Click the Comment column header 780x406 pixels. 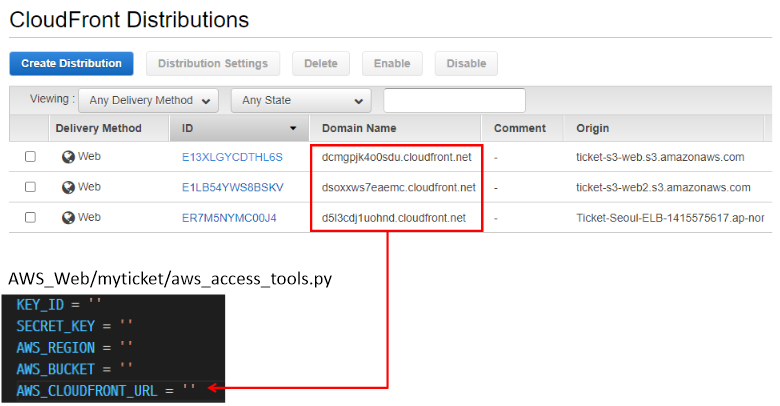[x=520, y=128]
